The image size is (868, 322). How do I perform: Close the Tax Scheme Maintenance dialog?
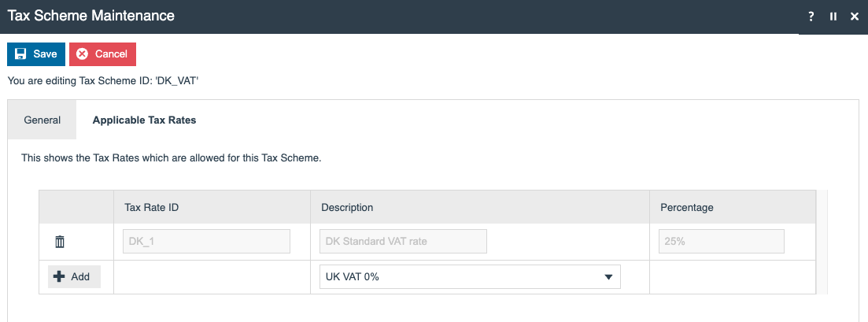coord(854,17)
